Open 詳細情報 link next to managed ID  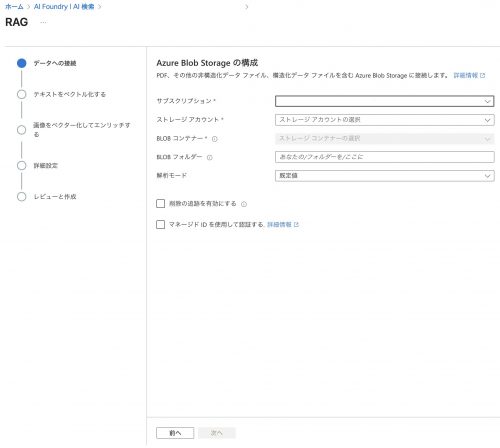(283, 225)
